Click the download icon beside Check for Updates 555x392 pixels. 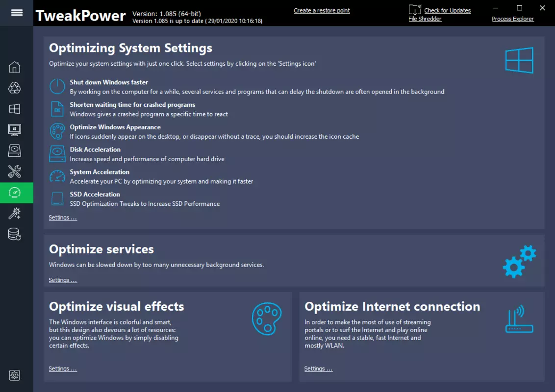click(415, 9)
